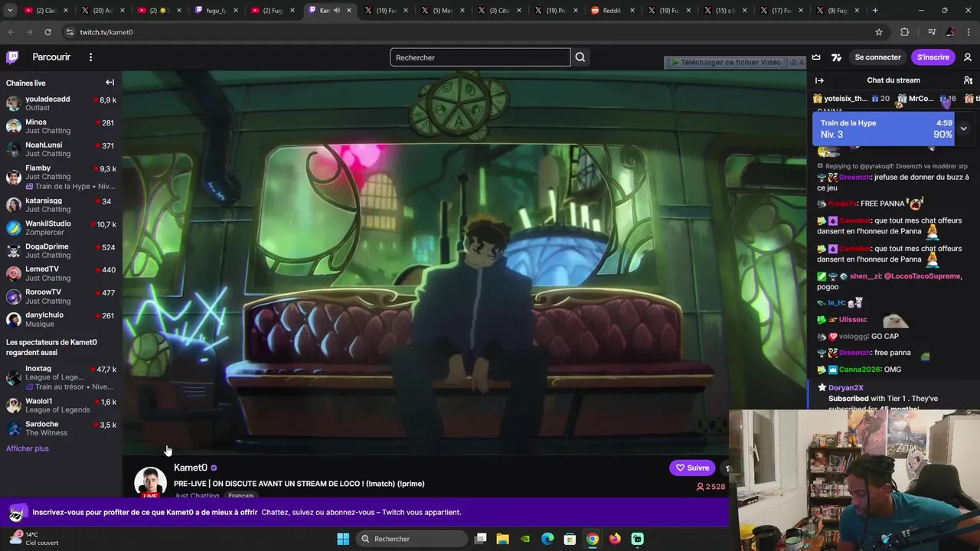Open the user profile icon menu
Viewport: 980px width, 551px height.
pos(968,57)
